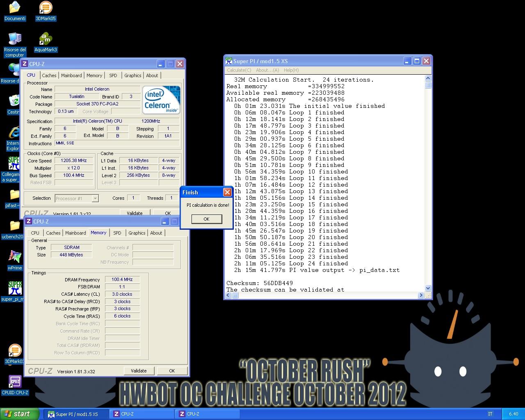525x420 pixels.
Task: Open Graphics tab in lower CPU-Z window
Action: coord(137,233)
